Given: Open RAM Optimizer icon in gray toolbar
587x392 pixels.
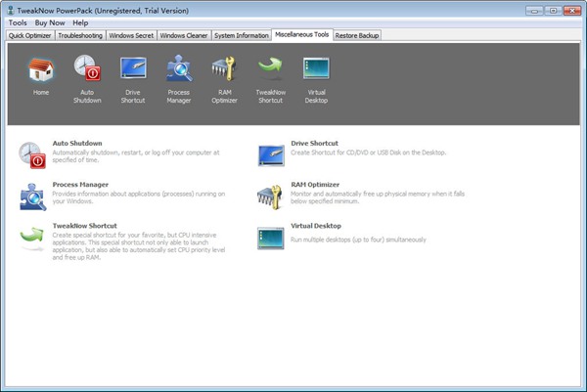Looking at the screenshot, I should click(224, 68).
